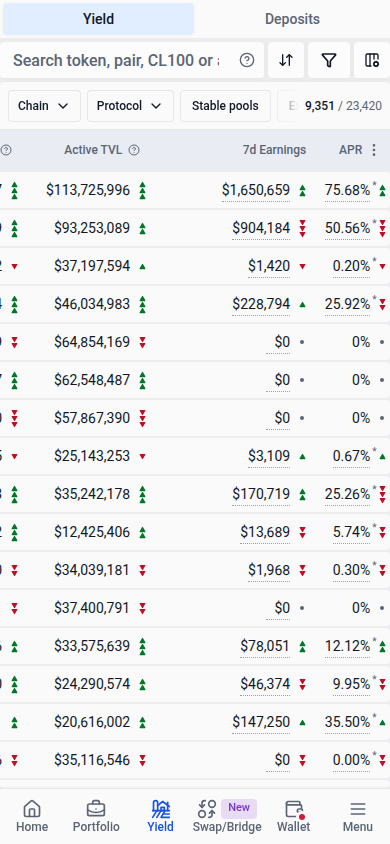Click the $170,719 earnings value

click(x=261, y=494)
